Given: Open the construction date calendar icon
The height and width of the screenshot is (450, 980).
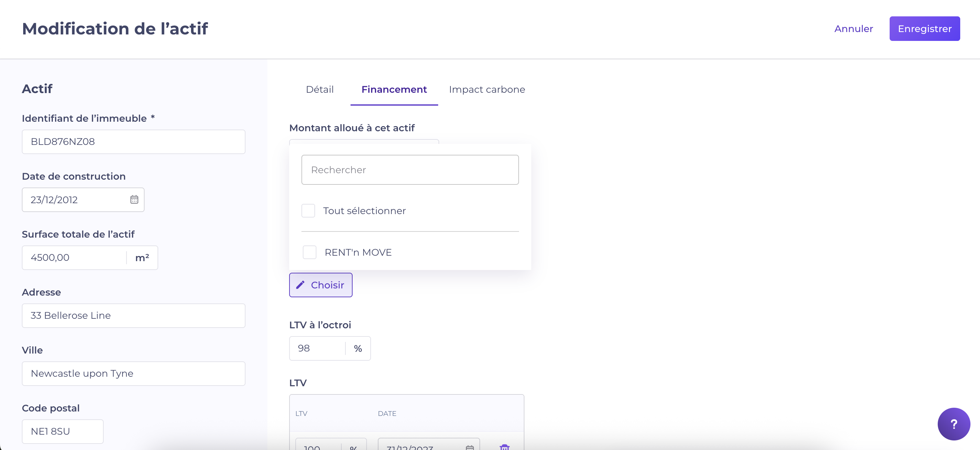Looking at the screenshot, I should (134, 200).
